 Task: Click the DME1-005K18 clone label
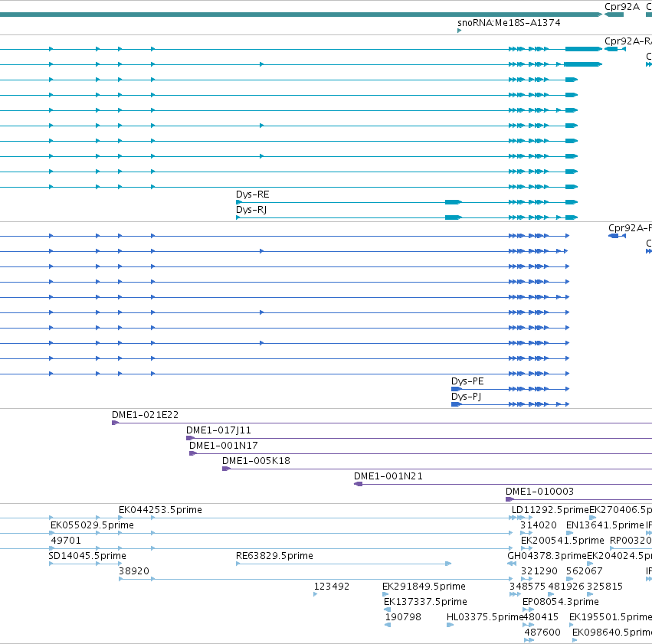point(256,461)
